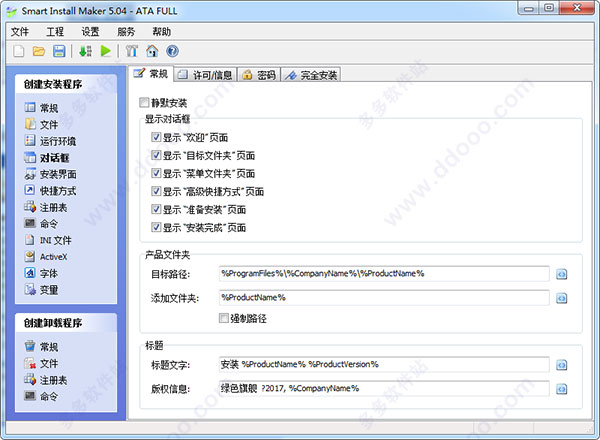Screen dimensions: 600x440
Task: Open the 服务 menu
Action: click(126, 31)
